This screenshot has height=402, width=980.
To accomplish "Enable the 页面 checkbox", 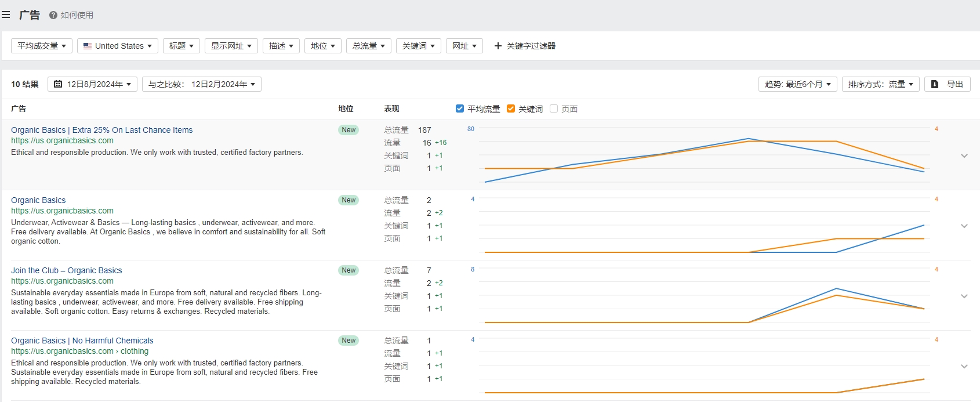I will tap(554, 108).
